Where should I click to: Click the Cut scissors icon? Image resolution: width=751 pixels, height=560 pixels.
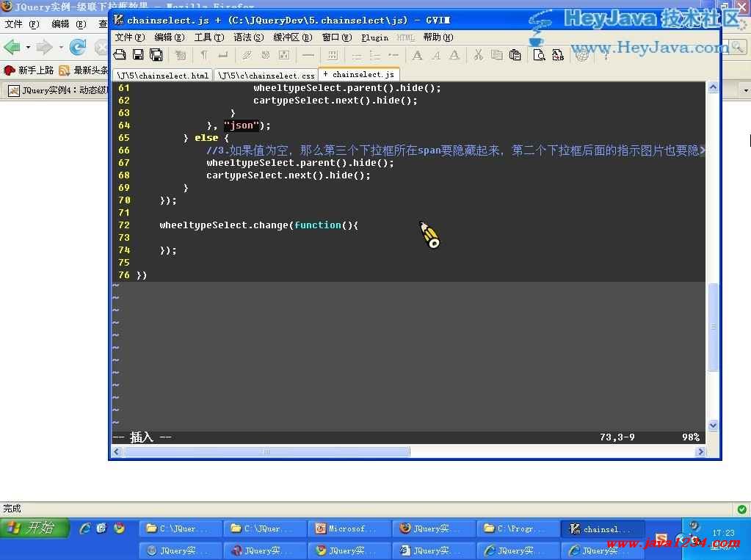478,55
